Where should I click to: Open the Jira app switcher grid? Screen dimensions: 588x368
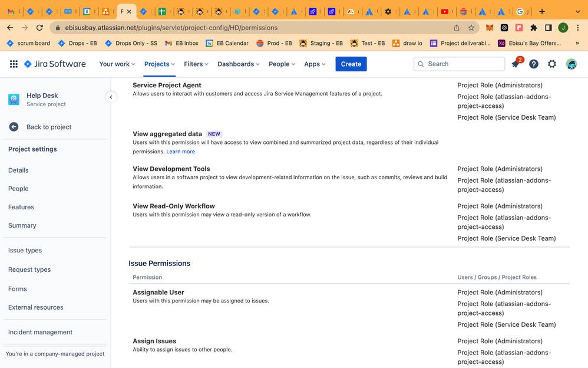click(x=14, y=64)
